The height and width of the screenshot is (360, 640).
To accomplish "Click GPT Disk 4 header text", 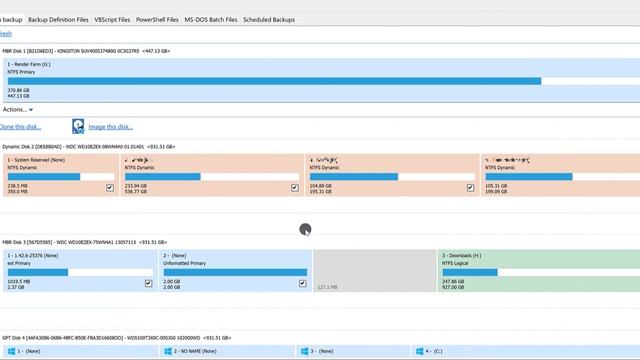I will (x=117, y=338).
